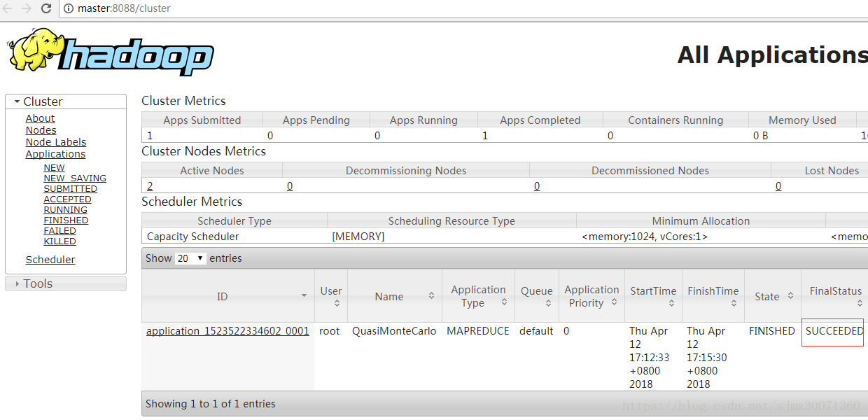Filter applications by SUBMITTED state
The width and height of the screenshot is (868, 420).
70,189
